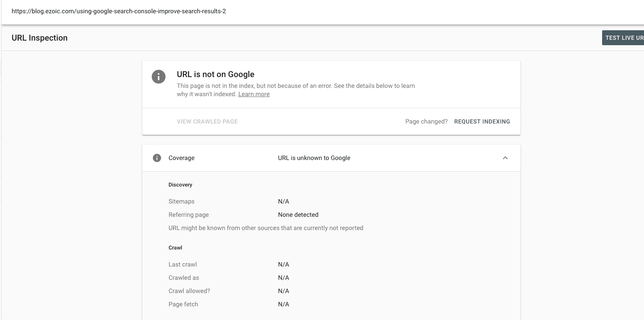
Task: Click the info icon beside URL is not on Google
Action: point(158,77)
